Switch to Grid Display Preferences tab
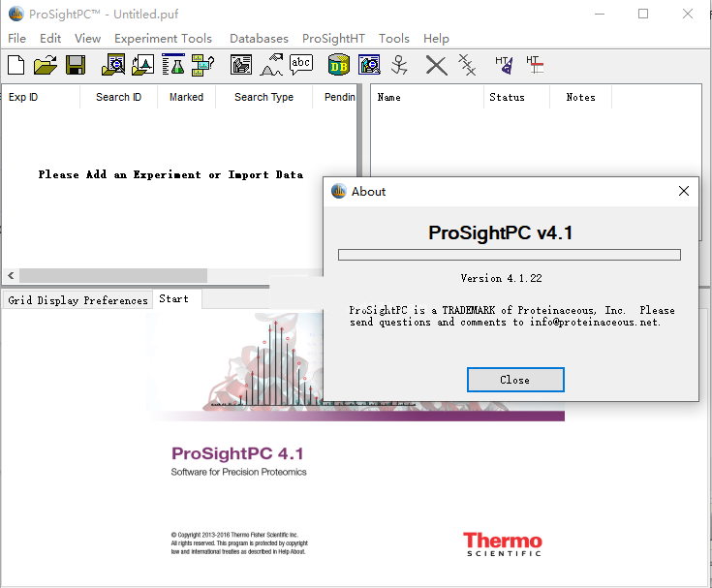Viewport: 712px width, 588px height. point(77,300)
